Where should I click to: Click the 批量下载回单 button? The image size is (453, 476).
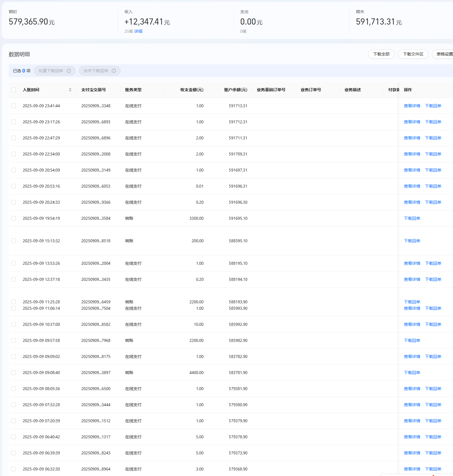tap(51, 71)
